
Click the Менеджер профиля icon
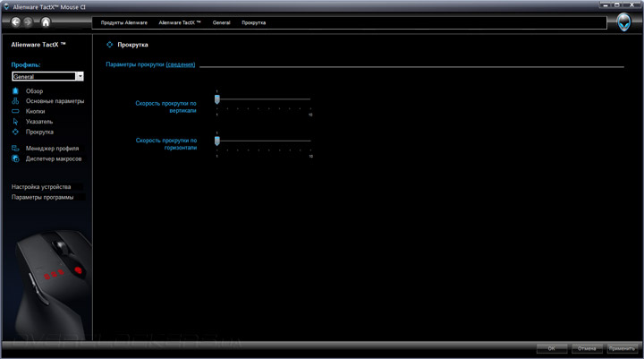point(15,149)
